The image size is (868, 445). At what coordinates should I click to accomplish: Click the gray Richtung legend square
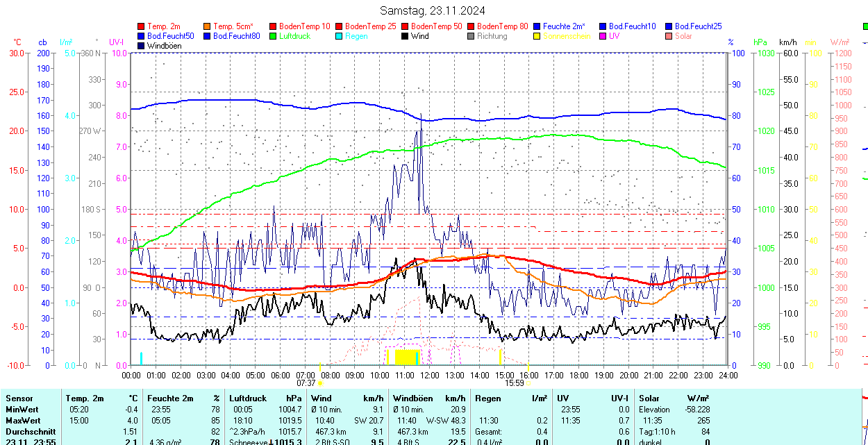pyautogui.click(x=471, y=36)
